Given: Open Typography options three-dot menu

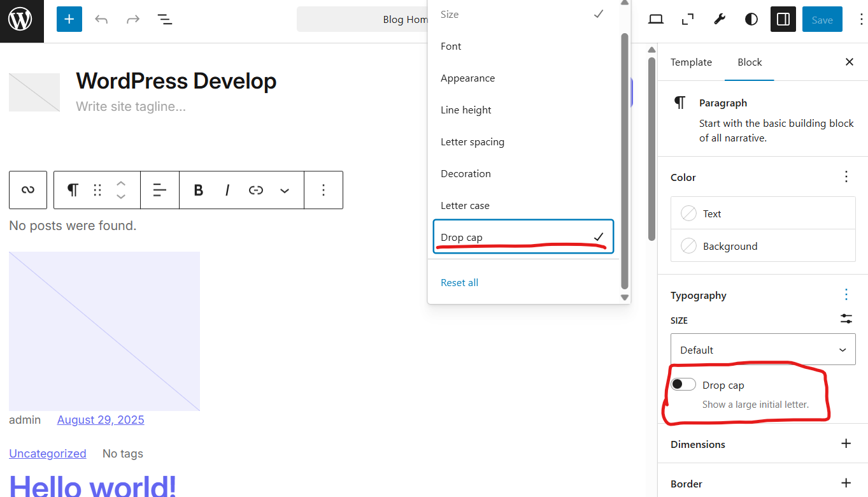Looking at the screenshot, I should (846, 294).
